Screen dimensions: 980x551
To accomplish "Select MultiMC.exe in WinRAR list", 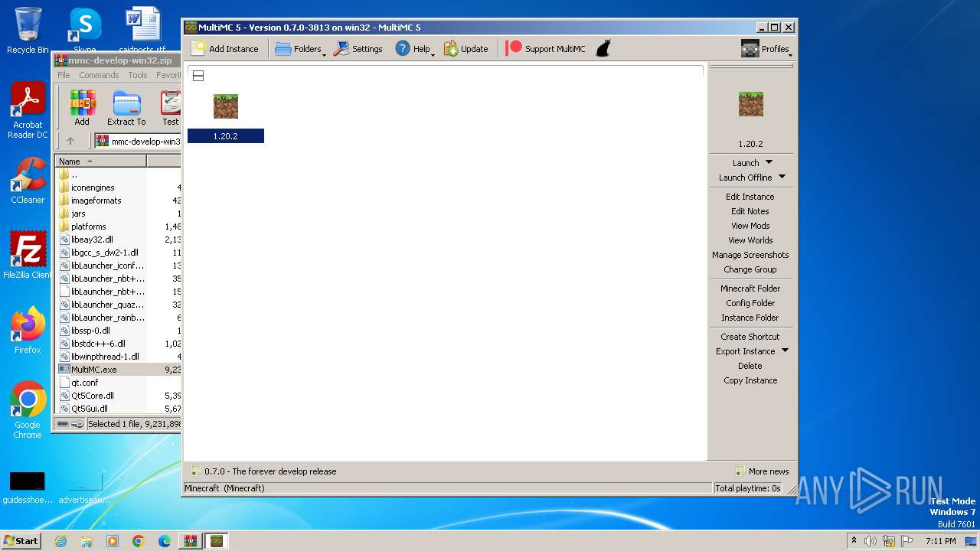I will point(93,370).
